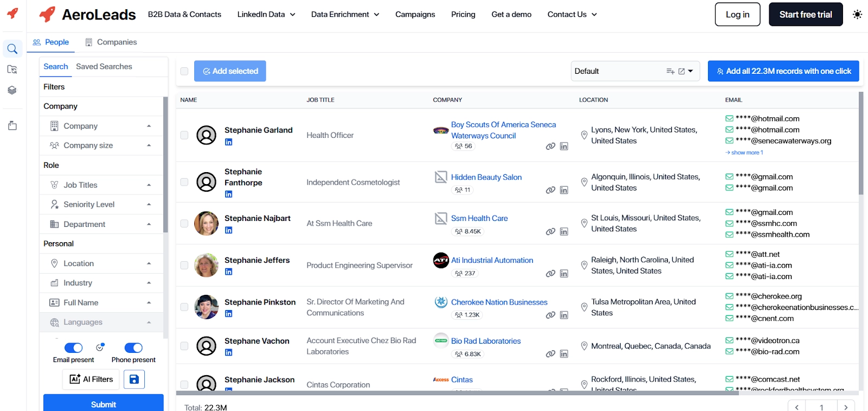The height and width of the screenshot is (411, 868).
Task: Open the Saved Searches tab
Action: coord(104,67)
